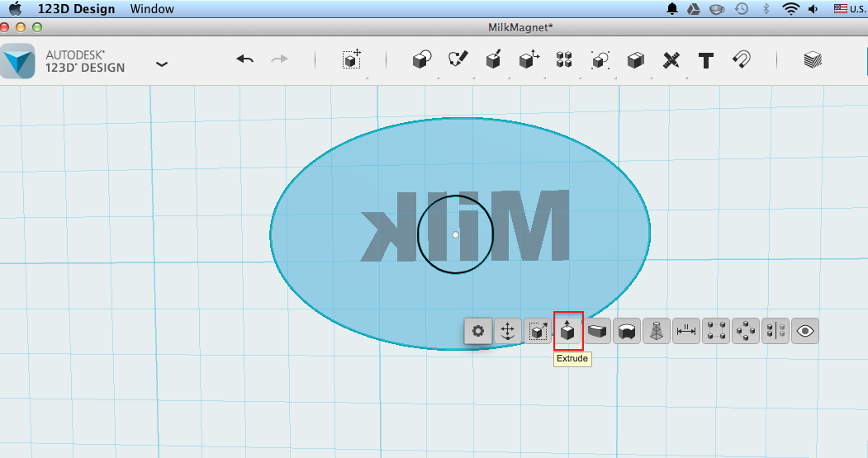Choose the Sweep tool in context toolbar

point(597,332)
